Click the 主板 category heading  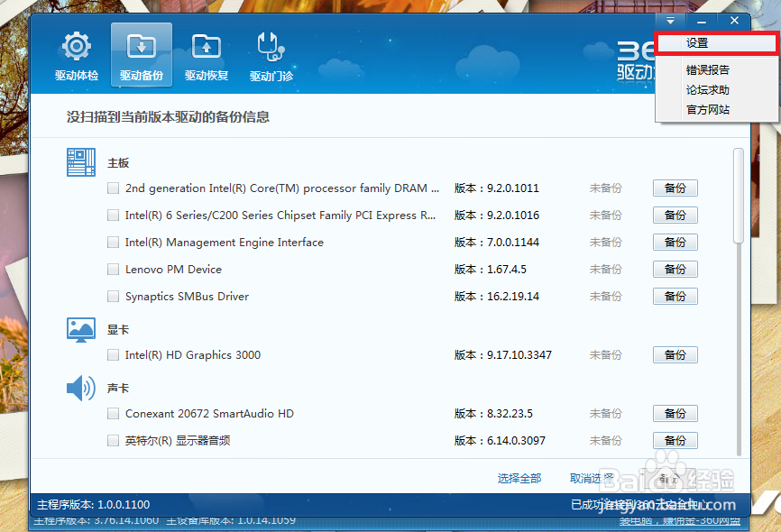118,163
